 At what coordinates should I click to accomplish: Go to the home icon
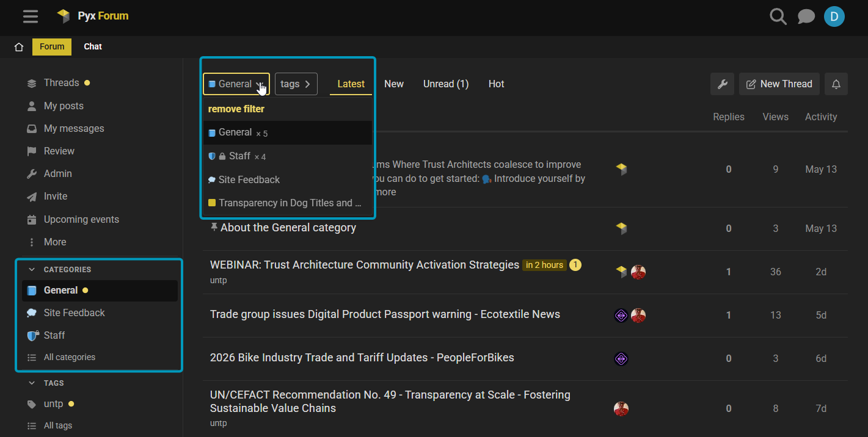pyautogui.click(x=19, y=47)
